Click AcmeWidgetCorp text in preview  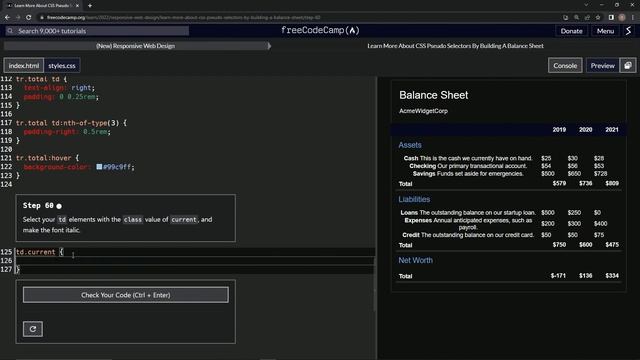[x=423, y=111]
